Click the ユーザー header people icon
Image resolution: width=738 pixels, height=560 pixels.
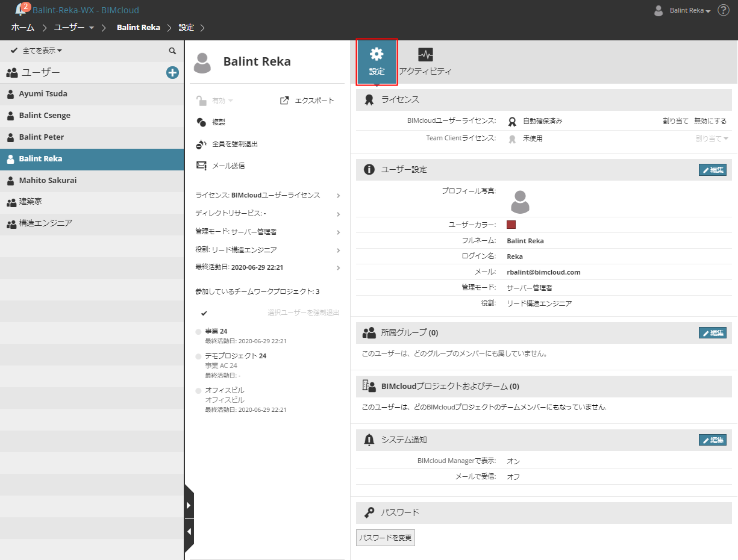[x=12, y=73]
